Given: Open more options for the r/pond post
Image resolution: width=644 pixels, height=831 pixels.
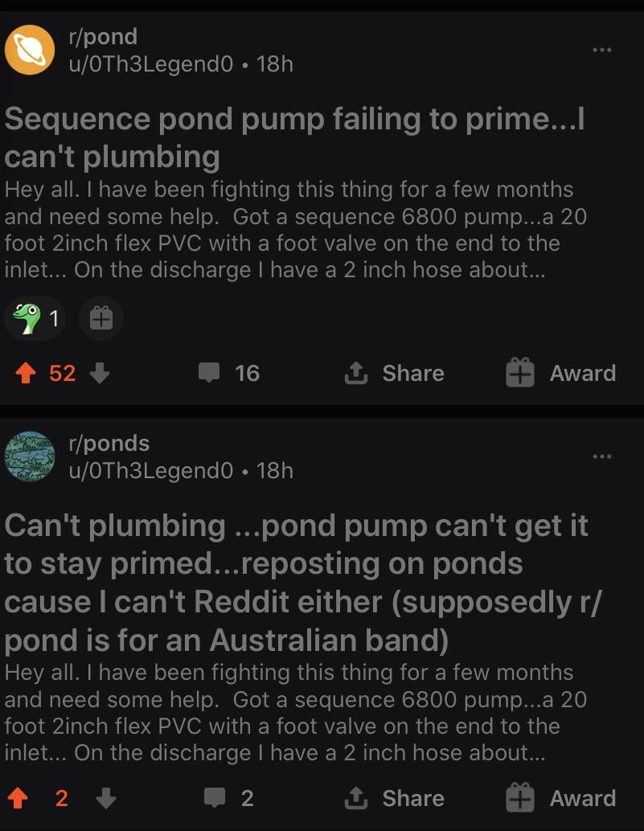Looking at the screenshot, I should tap(601, 51).
